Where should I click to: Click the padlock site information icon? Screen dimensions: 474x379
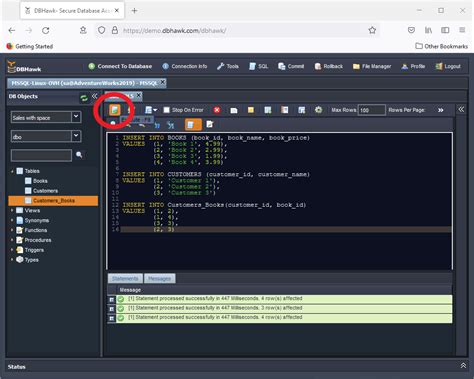(x=115, y=30)
